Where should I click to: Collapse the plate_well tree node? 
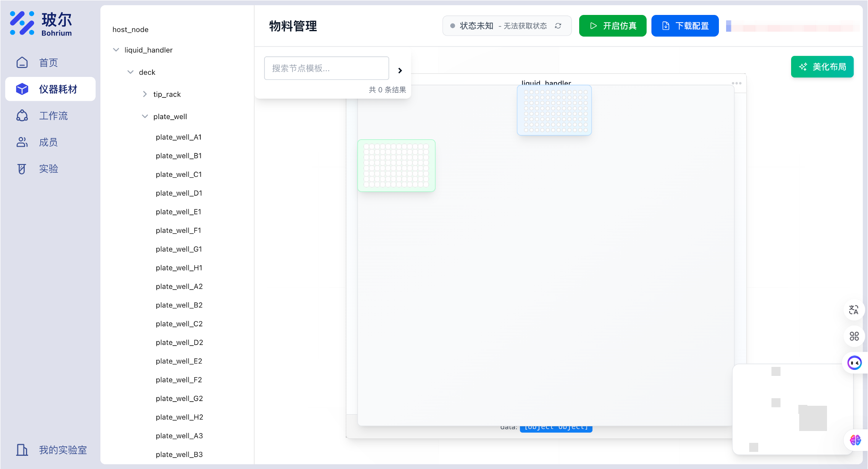(145, 116)
